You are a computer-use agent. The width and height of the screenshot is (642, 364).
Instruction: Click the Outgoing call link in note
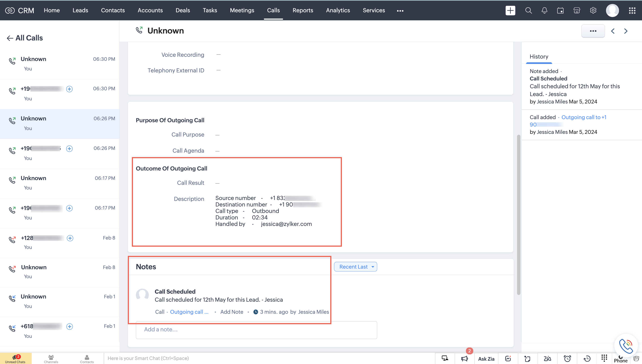coord(189,312)
